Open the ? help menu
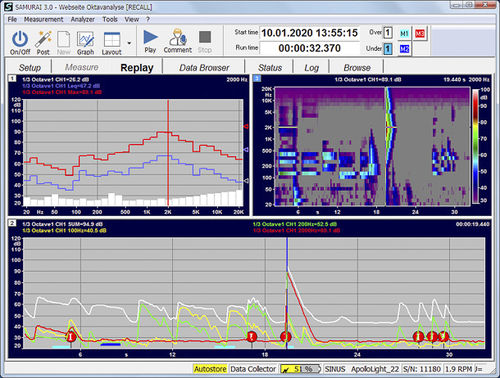 pyautogui.click(x=148, y=19)
